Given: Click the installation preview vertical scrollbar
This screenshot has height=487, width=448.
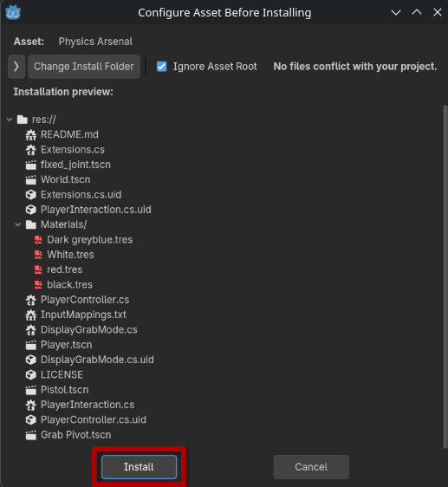Looking at the screenshot, I should click(x=445, y=276).
